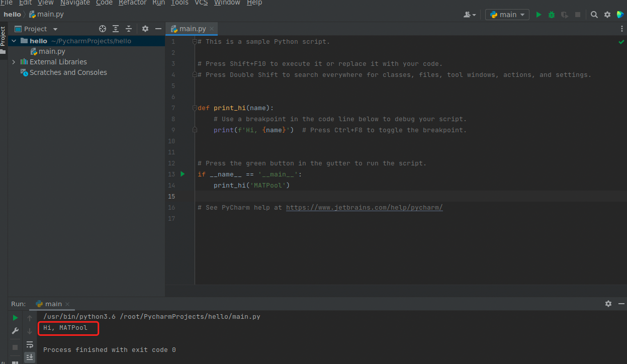627x364 pixels.
Task: Open the Tools menu
Action: click(x=180, y=3)
